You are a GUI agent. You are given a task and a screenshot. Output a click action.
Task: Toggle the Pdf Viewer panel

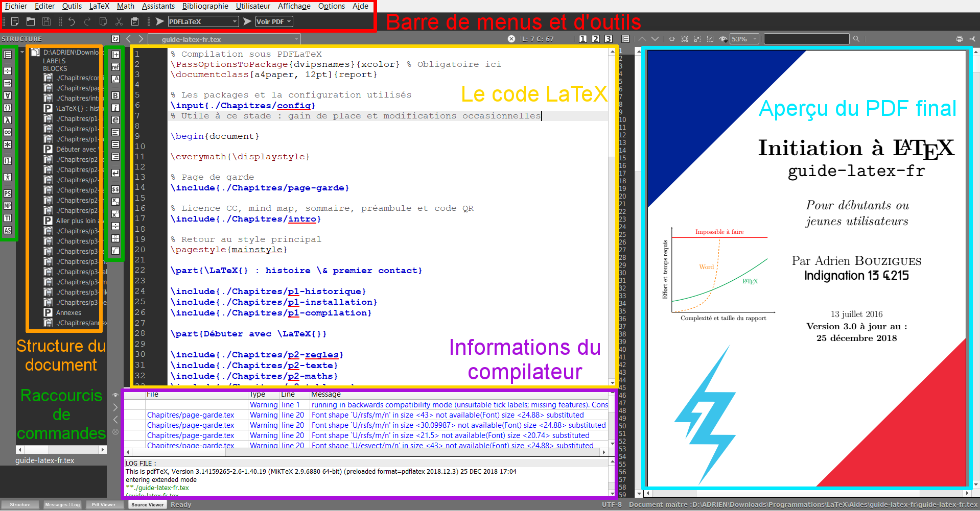(103, 504)
